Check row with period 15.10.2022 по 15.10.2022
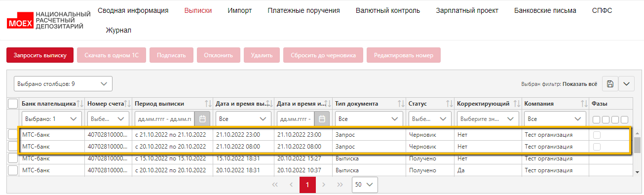This screenshot has height=195, width=644. (x=13, y=158)
